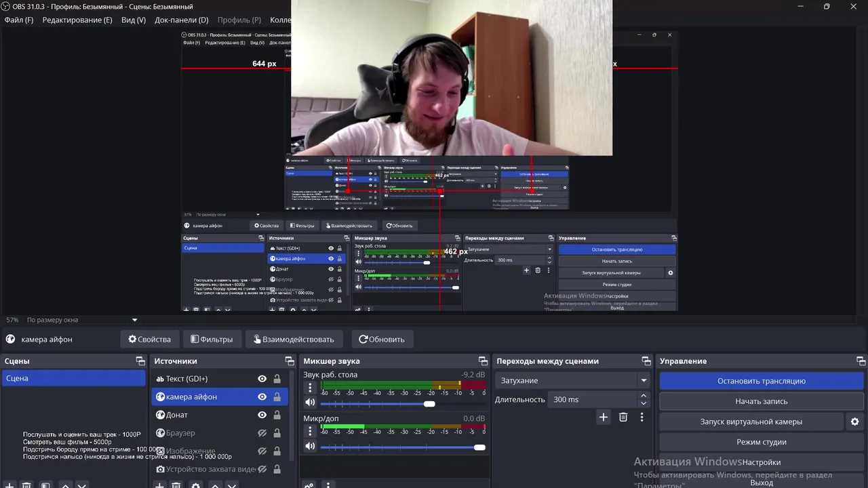Image resolution: width=868 pixels, height=488 pixels.
Task: Open the Файл (F) menu
Action: coord(19,20)
